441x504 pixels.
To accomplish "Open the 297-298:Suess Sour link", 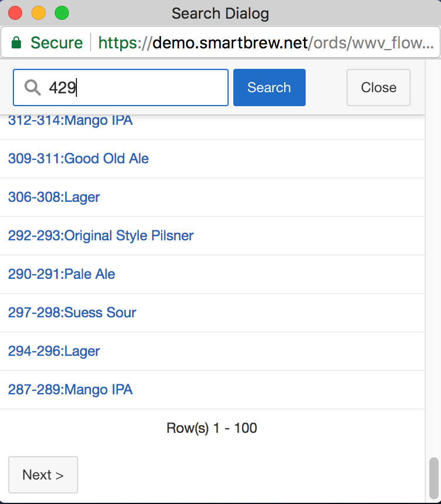I will [72, 313].
